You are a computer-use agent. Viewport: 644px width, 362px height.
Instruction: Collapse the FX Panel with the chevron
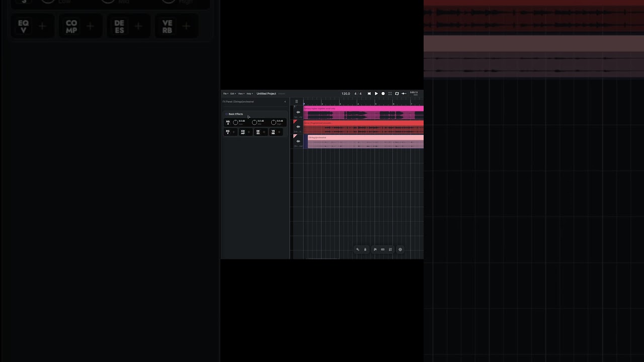(x=285, y=102)
